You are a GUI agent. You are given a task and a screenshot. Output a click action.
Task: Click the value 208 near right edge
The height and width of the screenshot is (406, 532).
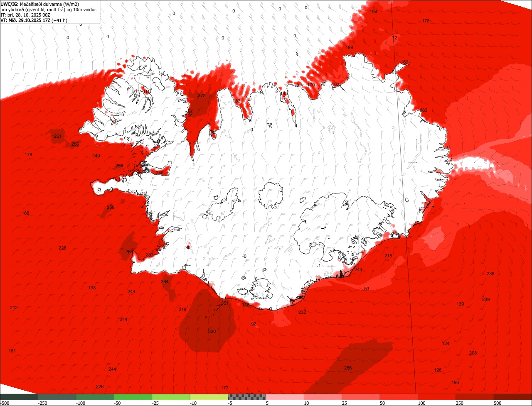tap(473, 353)
